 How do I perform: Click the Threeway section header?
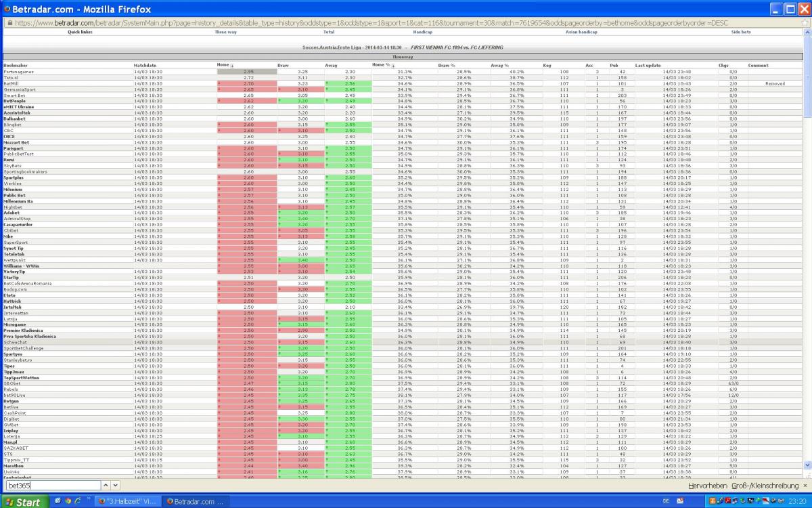tap(403, 58)
